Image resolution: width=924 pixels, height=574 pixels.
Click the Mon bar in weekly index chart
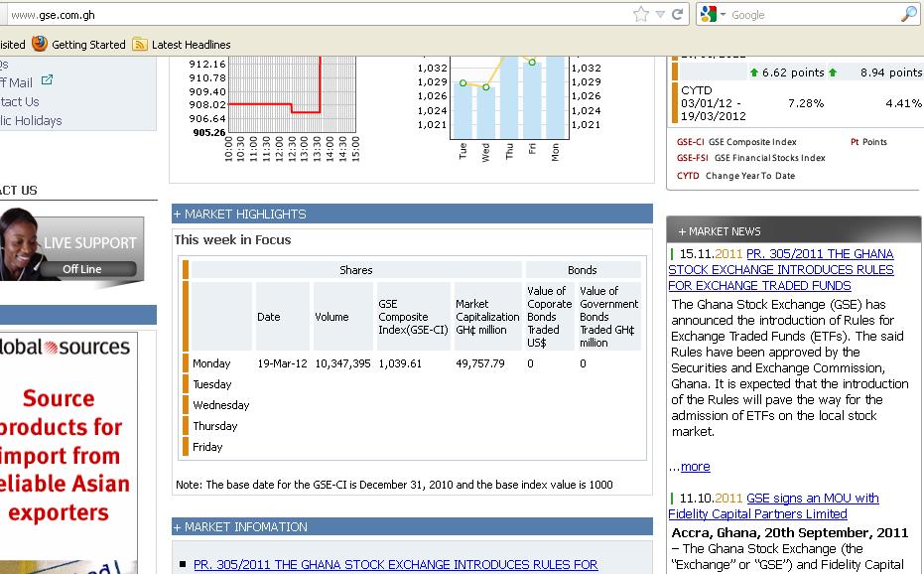coord(555,97)
